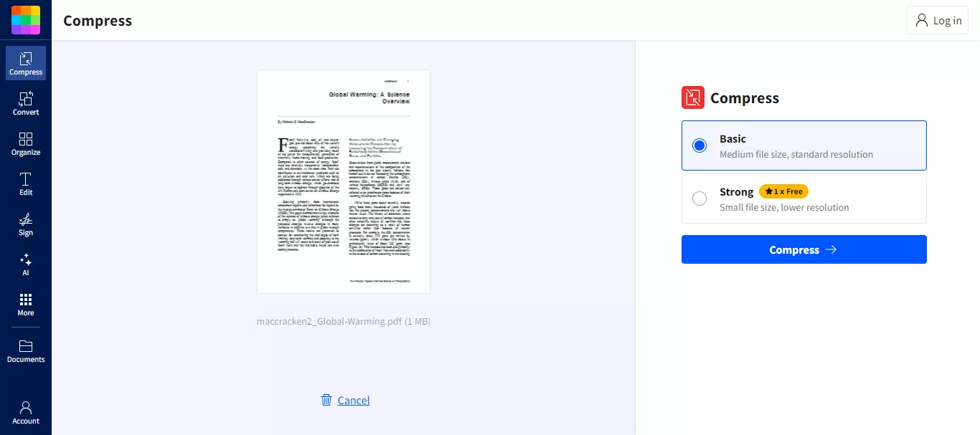Click the colorful app logo
Viewport: 980px width, 435px height.
tap(26, 20)
